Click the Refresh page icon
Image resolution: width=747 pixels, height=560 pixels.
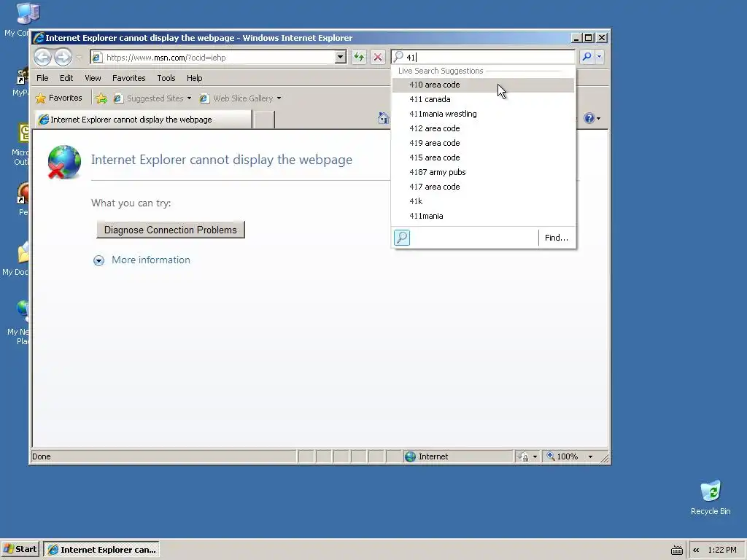tap(359, 58)
